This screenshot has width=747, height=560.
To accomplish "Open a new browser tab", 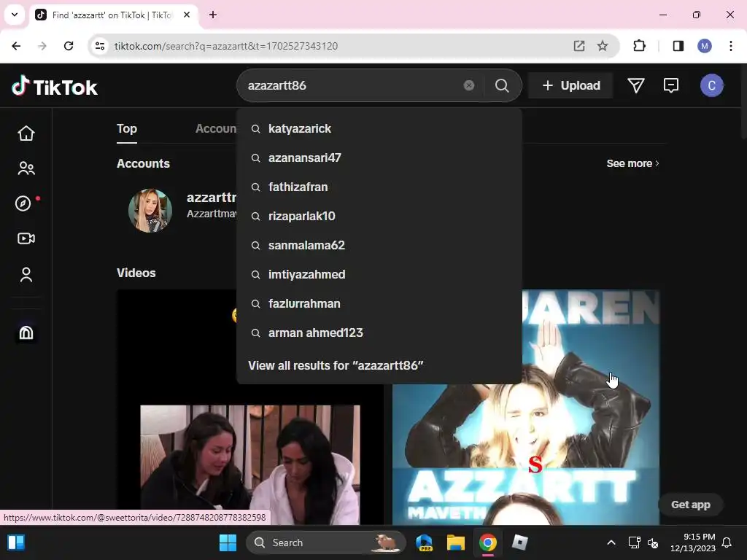I will click(x=213, y=15).
